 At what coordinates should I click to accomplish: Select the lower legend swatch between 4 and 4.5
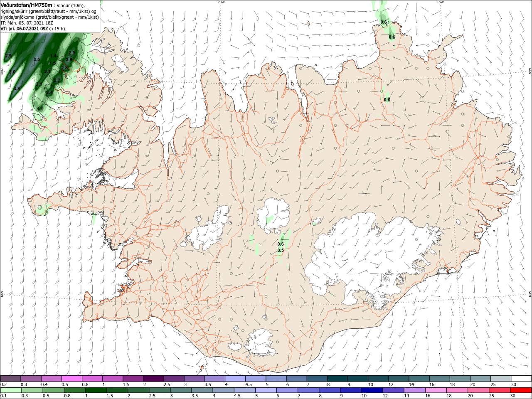pyautogui.click(x=223, y=390)
